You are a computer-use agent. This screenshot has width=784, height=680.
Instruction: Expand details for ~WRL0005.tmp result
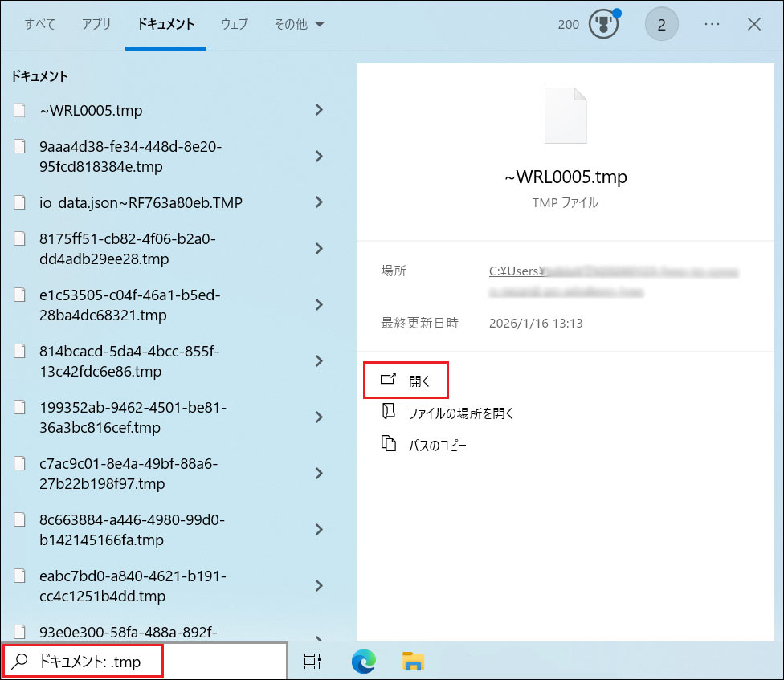point(319,110)
